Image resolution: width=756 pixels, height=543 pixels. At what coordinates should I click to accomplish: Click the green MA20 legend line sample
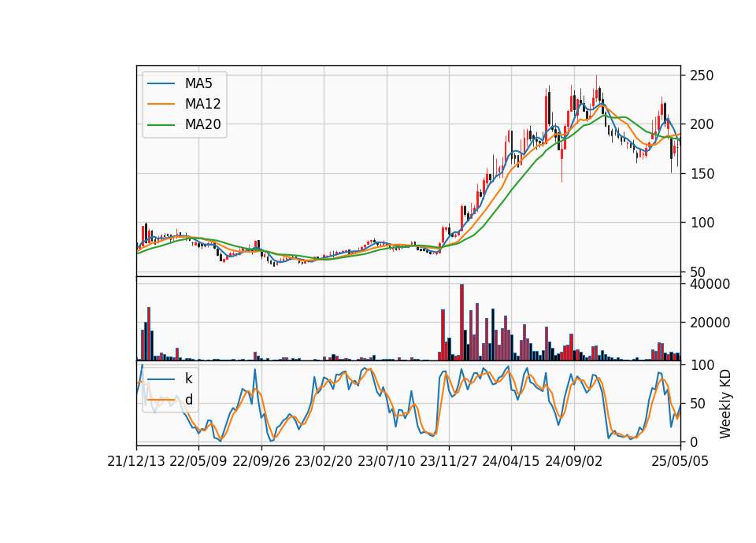pos(161,125)
